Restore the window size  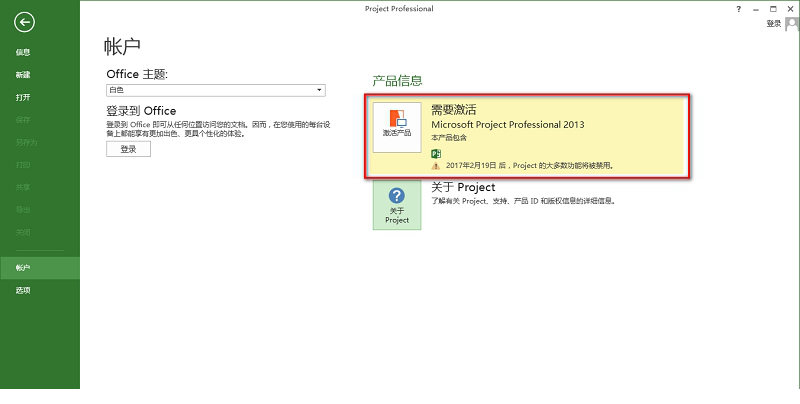[773, 9]
